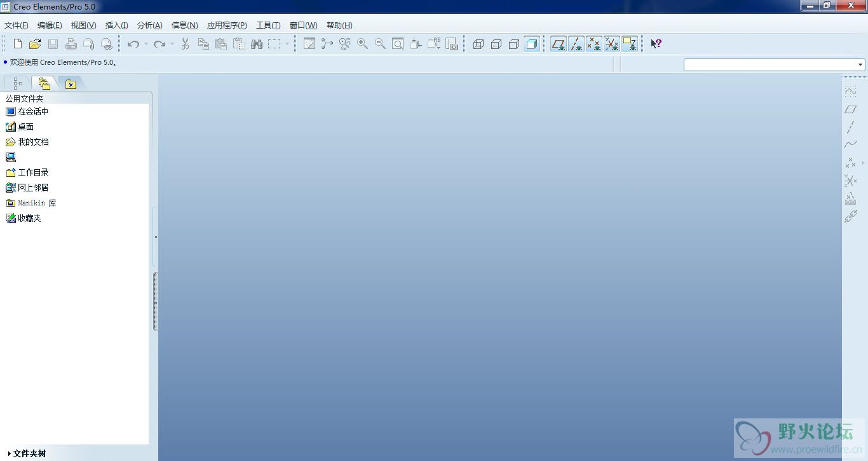This screenshot has height=461, width=868.
Task: Click the What's This context help icon
Action: coord(656,44)
